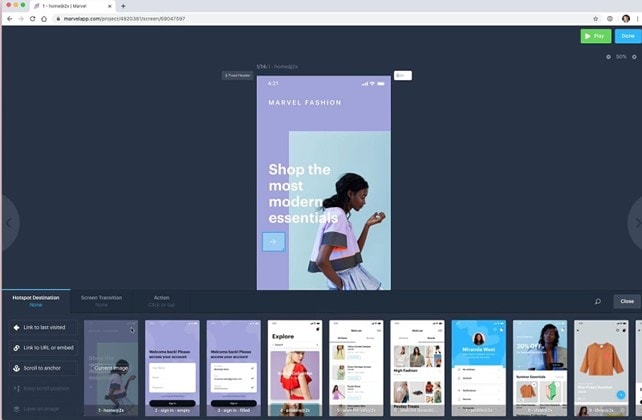Go to next screen with right arrow
The height and width of the screenshot is (420, 642).
tap(636, 223)
